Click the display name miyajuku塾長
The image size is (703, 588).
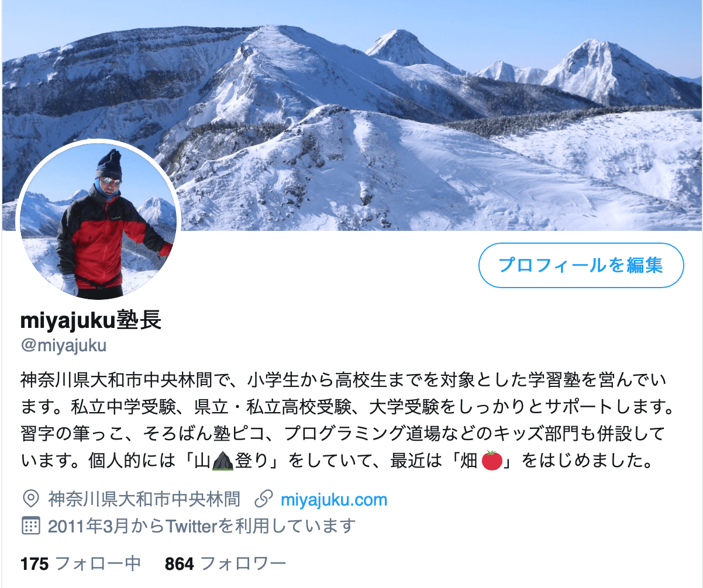[x=91, y=320]
